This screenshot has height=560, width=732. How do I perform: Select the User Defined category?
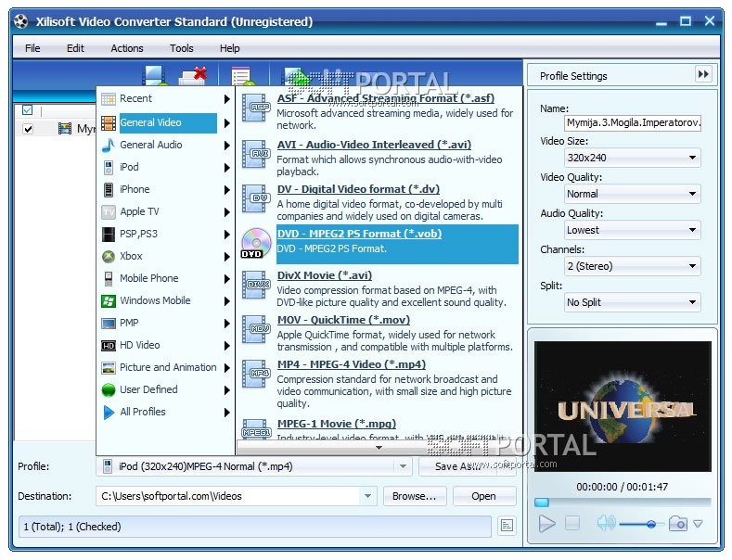pos(166,389)
